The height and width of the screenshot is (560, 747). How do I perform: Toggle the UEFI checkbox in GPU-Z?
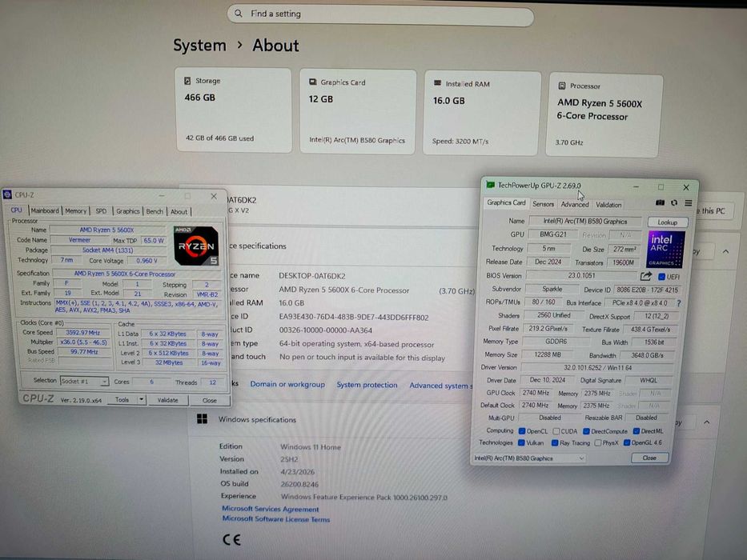[661, 277]
